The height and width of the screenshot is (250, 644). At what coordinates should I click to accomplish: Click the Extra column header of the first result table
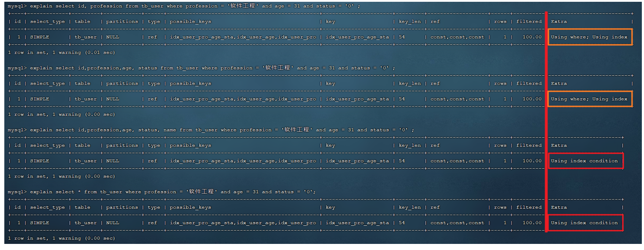coord(559,22)
